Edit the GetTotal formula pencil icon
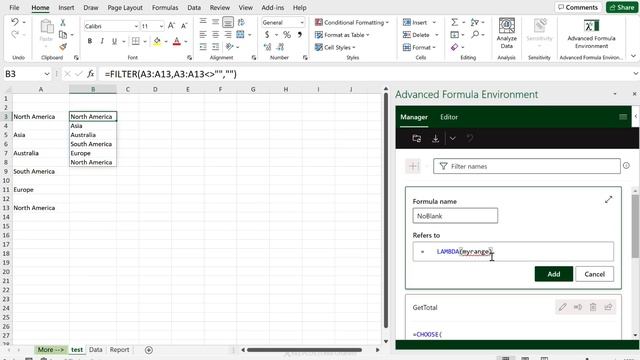 (562, 307)
